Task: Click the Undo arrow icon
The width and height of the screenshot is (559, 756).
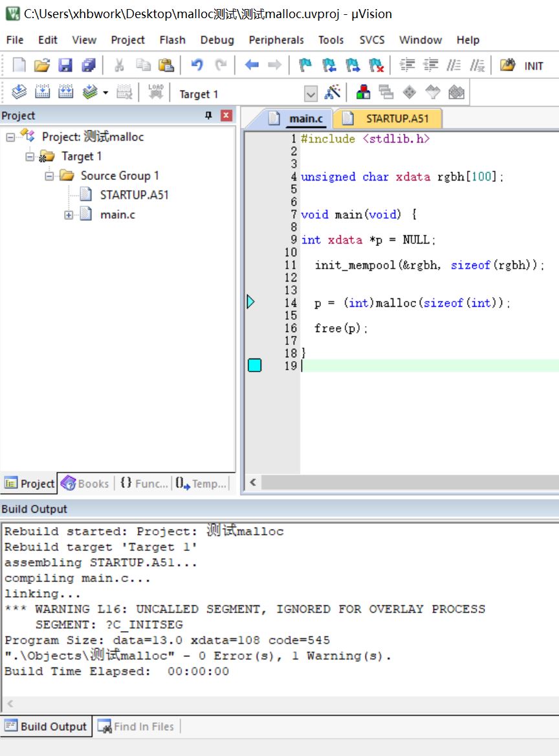Action: [197, 65]
